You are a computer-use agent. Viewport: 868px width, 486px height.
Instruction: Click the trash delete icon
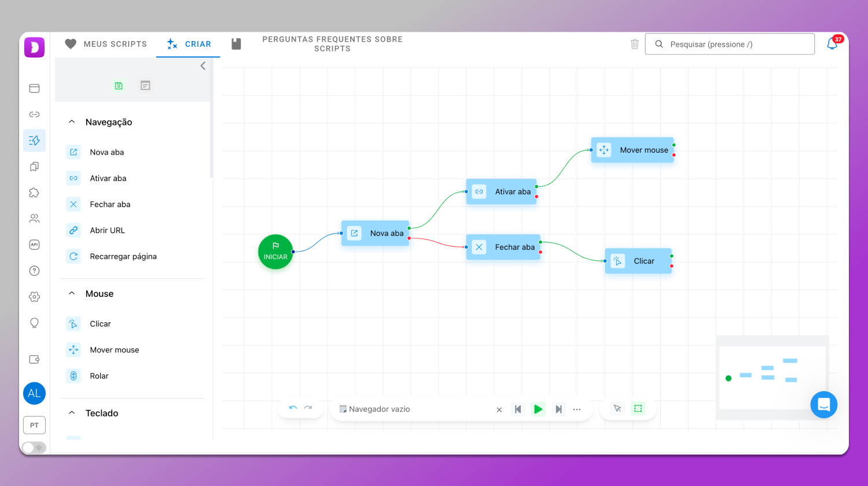click(635, 44)
